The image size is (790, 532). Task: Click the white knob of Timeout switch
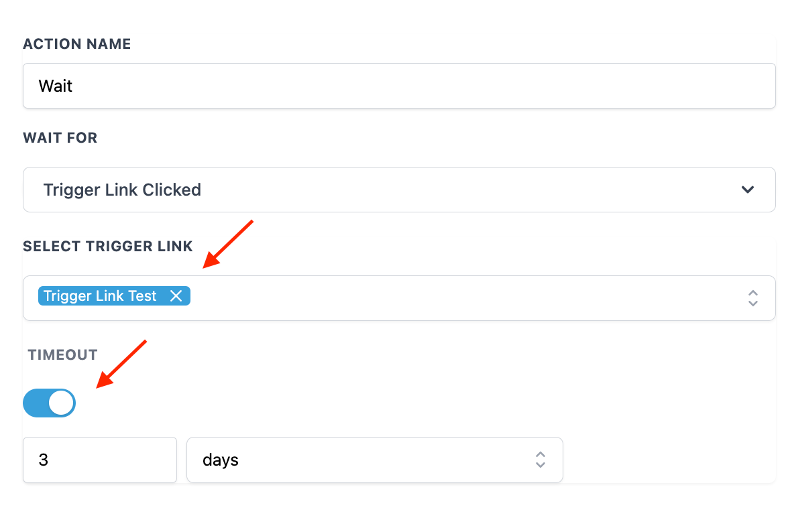[x=62, y=403]
